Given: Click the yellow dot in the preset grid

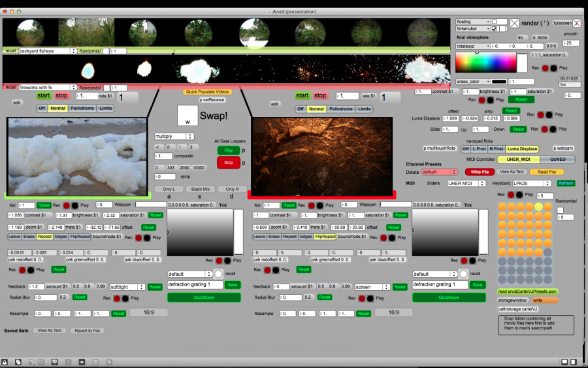Looking at the screenshot, I should pos(538,207).
